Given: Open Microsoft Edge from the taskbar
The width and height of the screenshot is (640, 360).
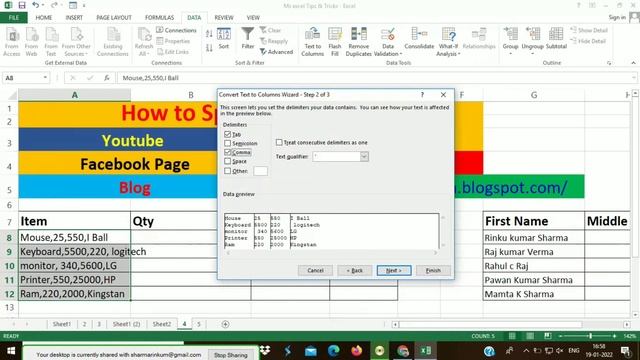Looking at the screenshot, I should point(333,351).
